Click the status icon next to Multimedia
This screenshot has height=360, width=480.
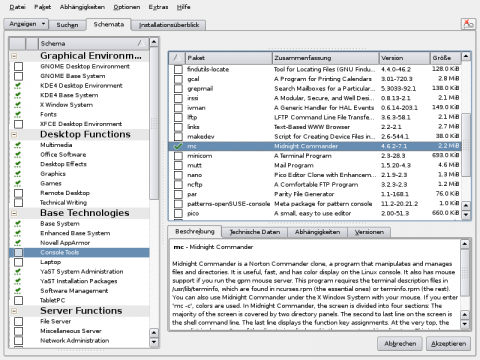pos(18,145)
